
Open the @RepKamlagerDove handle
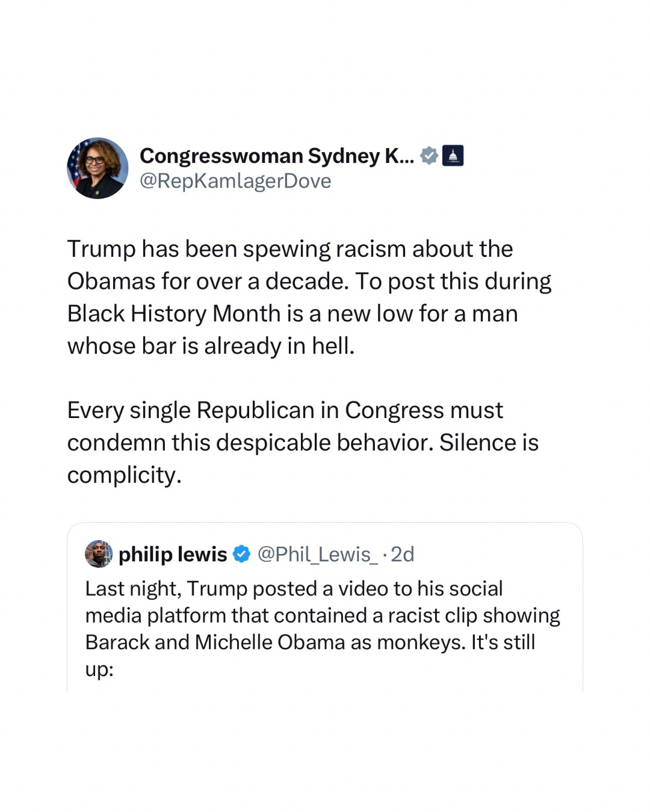click(x=235, y=181)
